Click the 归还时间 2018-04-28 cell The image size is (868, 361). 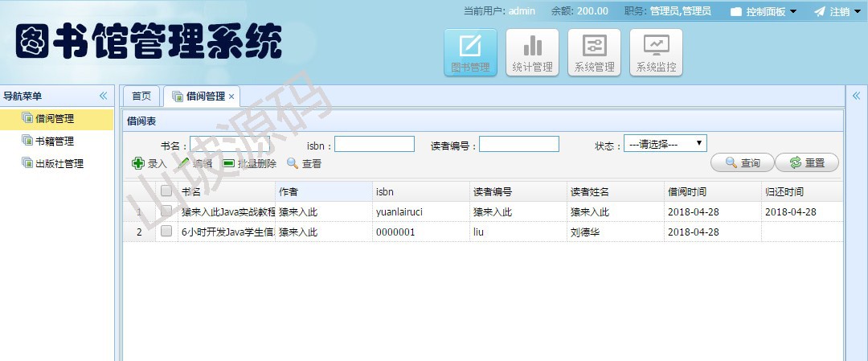point(803,211)
